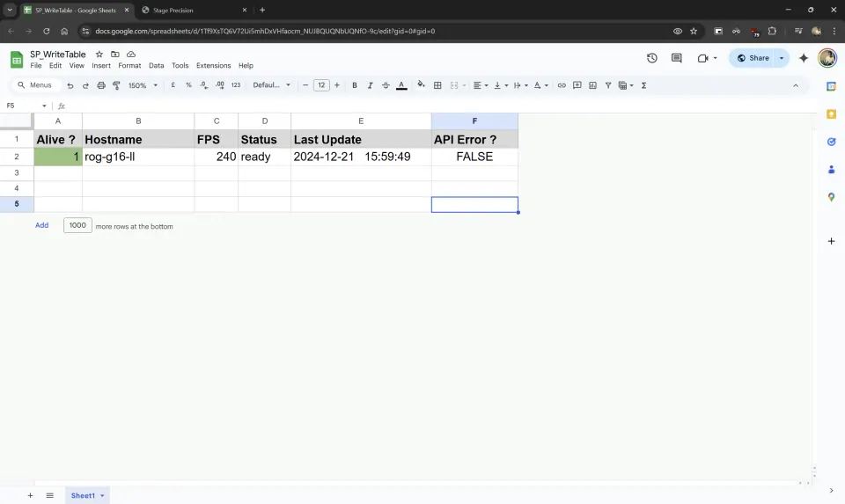Click the rows count field showing 1000
845x504 pixels.
tap(77, 225)
